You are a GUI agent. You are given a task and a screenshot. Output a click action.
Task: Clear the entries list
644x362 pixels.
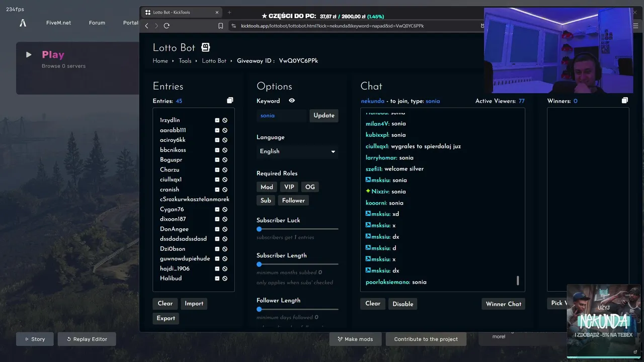click(165, 304)
